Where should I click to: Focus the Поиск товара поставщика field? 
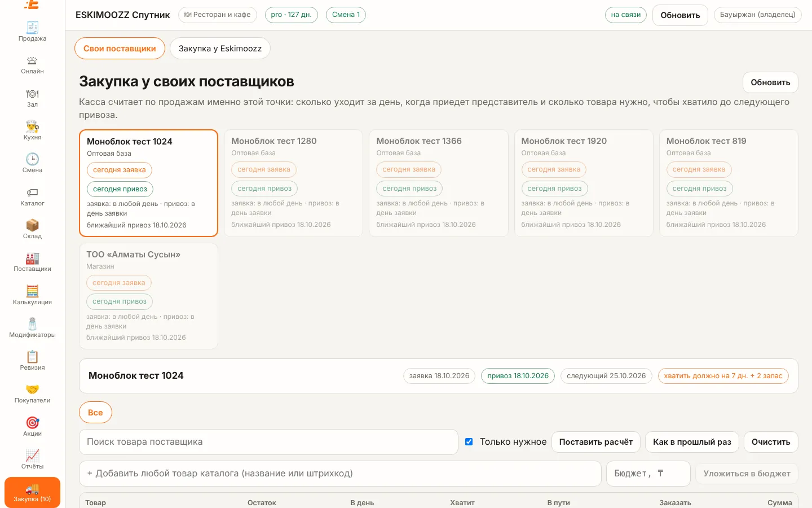268,442
